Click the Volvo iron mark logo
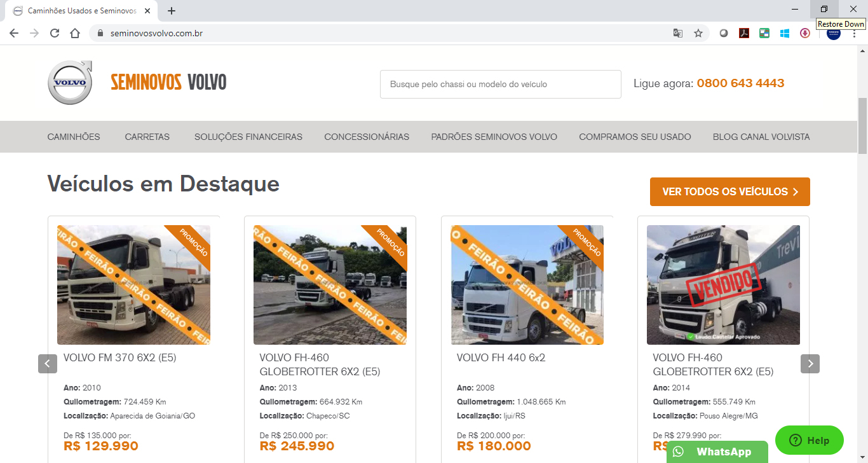The width and height of the screenshot is (868, 463). (70, 83)
